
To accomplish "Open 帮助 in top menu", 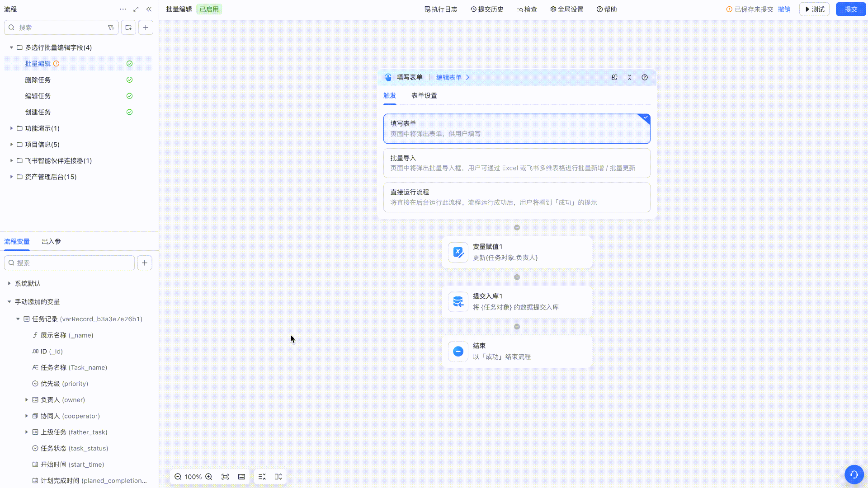I will [607, 9].
